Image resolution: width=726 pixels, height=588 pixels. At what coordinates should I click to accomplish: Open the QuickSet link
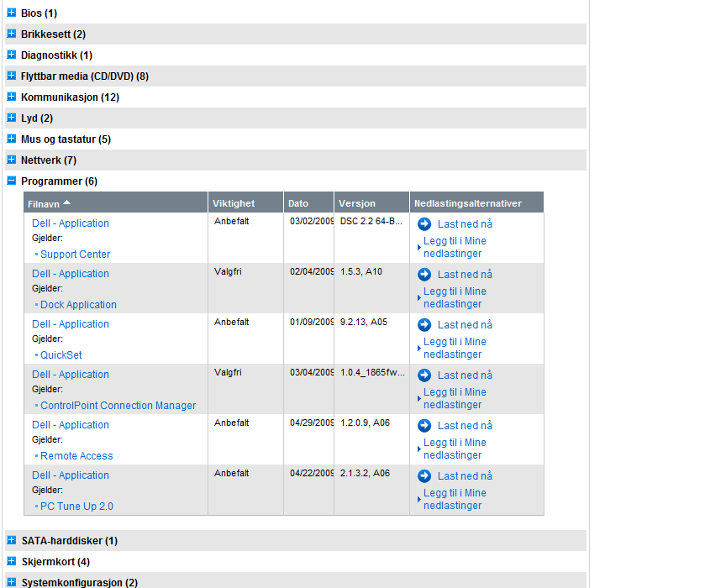tap(61, 355)
